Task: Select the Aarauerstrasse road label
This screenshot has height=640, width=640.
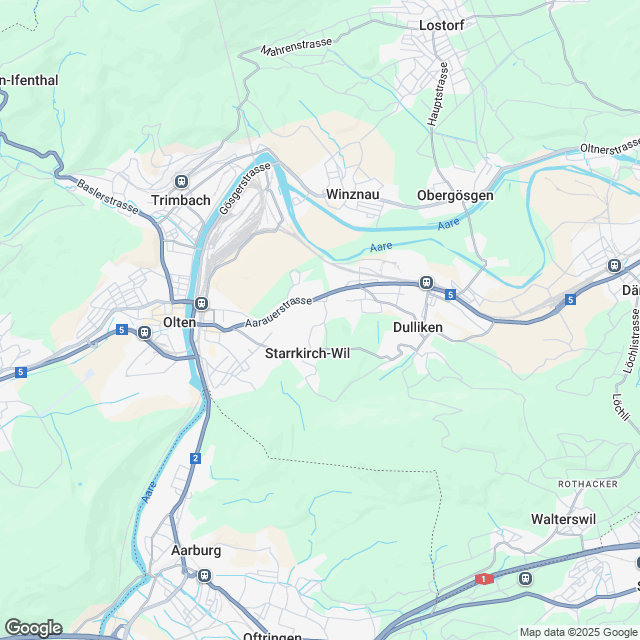Action: pyautogui.click(x=279, y=312)
